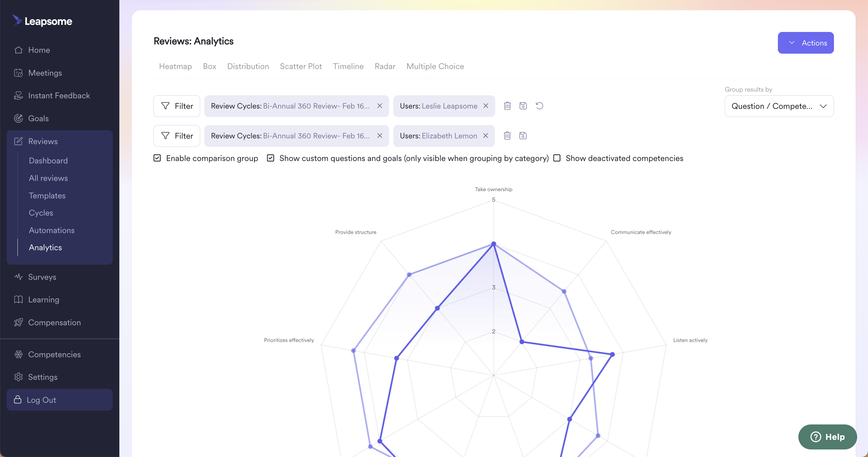Click the Take ownership data point
868x457 pixels.
pos(494,244)
